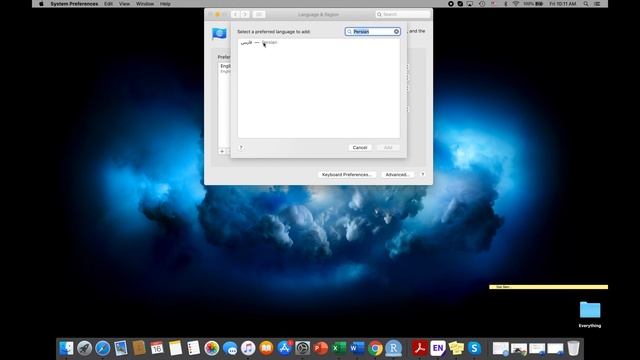This screenshot has width=640, height=360.
Task: Click the AirPlay display icon in menu bar
Action: pos(470,4)
